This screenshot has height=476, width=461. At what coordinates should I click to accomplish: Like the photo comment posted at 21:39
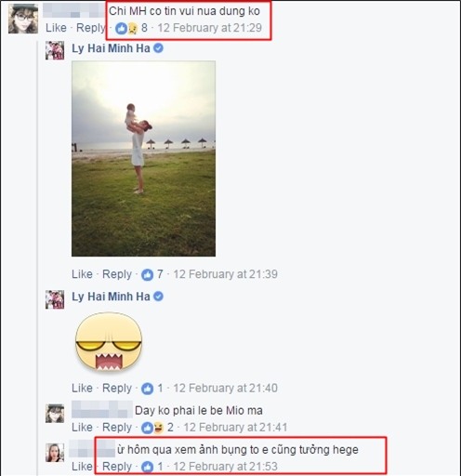click(x=82, y=274)
